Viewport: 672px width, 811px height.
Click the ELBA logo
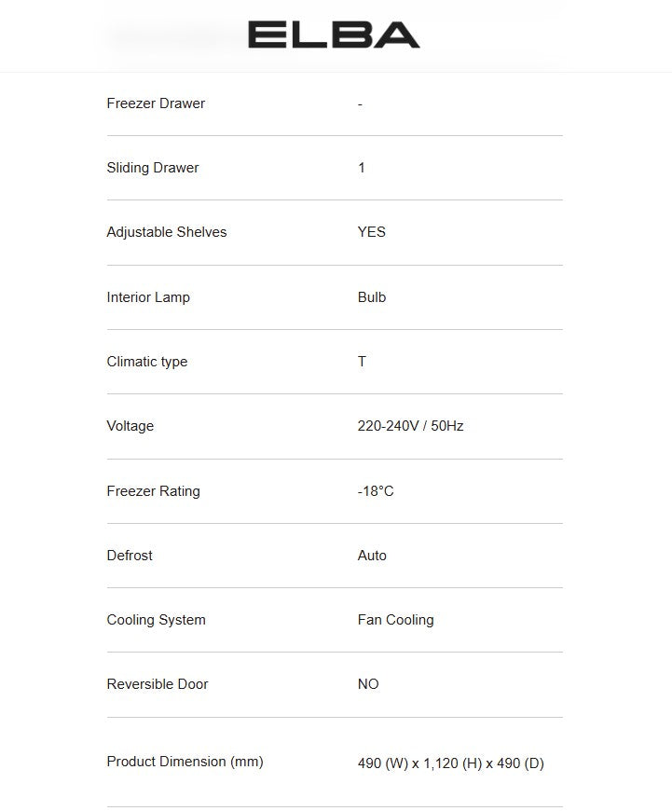(334, 35)
